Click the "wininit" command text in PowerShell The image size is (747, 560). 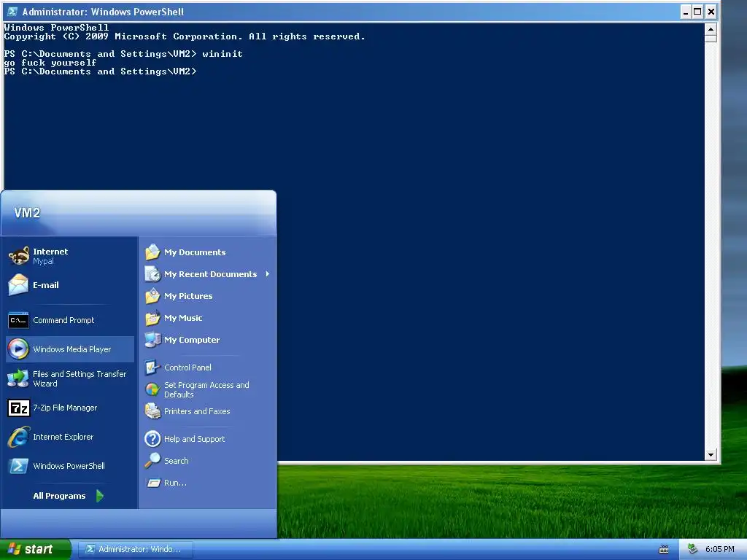222,54
